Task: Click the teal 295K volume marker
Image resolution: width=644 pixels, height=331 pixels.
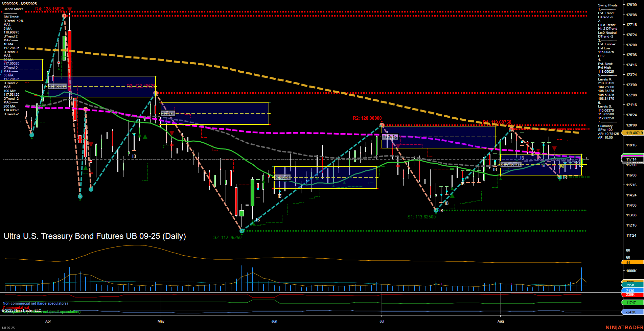Action: (630, 285)
